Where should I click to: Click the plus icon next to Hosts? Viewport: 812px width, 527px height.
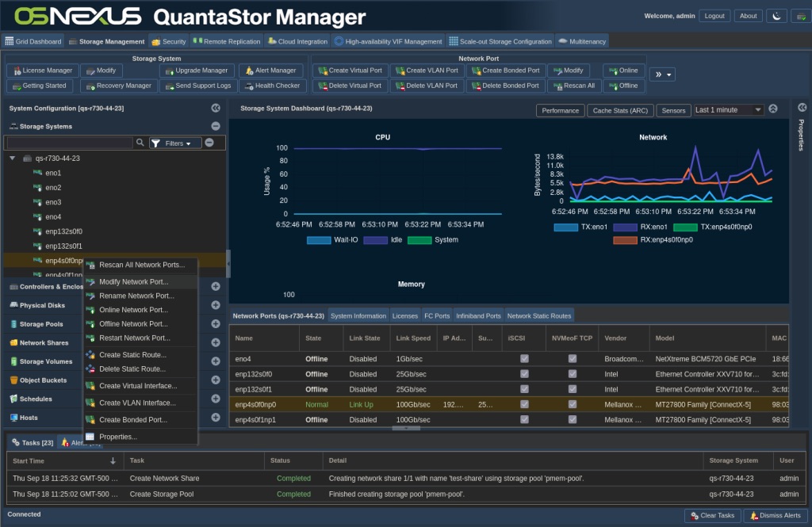[x=214, y=418]
